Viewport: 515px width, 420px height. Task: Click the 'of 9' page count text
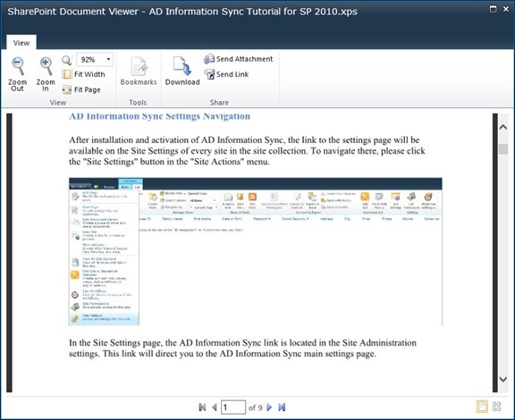[x=256, y=407]
